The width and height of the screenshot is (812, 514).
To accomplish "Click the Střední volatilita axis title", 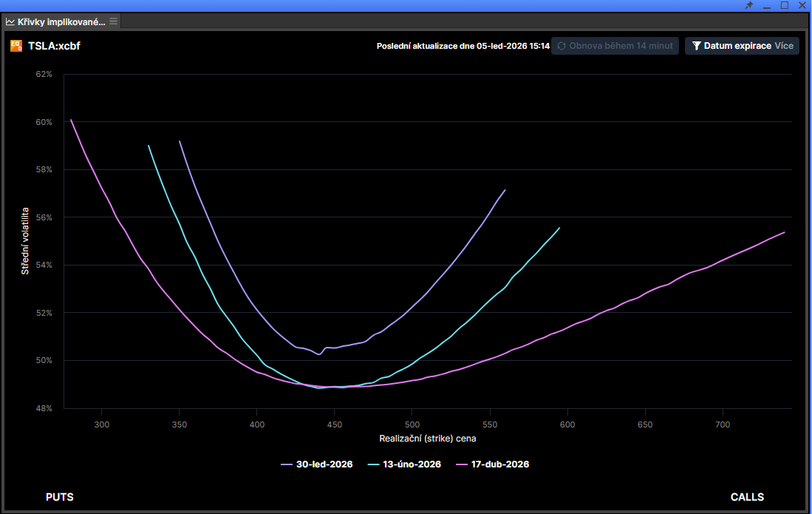I will (25, 241).
